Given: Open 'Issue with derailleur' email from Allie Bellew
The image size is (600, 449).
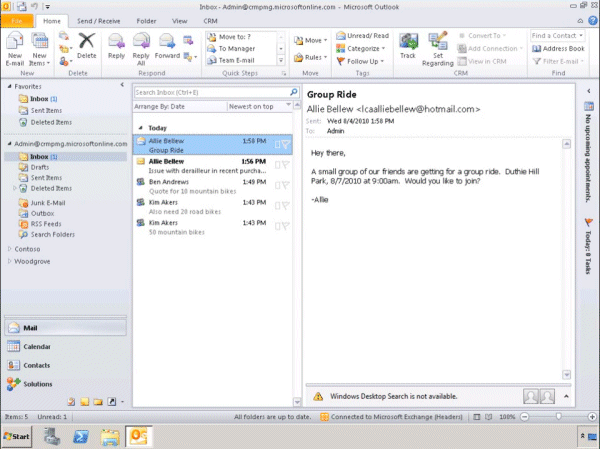Looking at the screenshot, I should (x=213, y=166).
